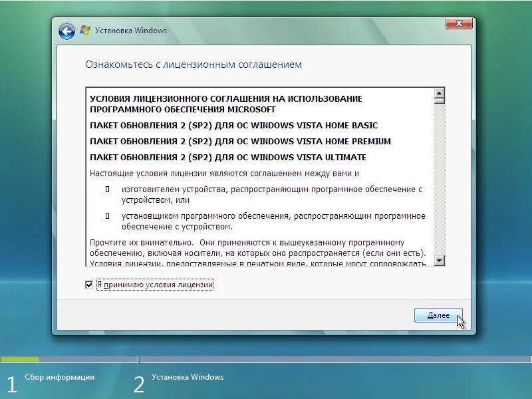This screenshot has height=399, width=532.
Task: Click line mentioning WINDOWS VISTA ULTIMATE
Action: coord(228,158)
